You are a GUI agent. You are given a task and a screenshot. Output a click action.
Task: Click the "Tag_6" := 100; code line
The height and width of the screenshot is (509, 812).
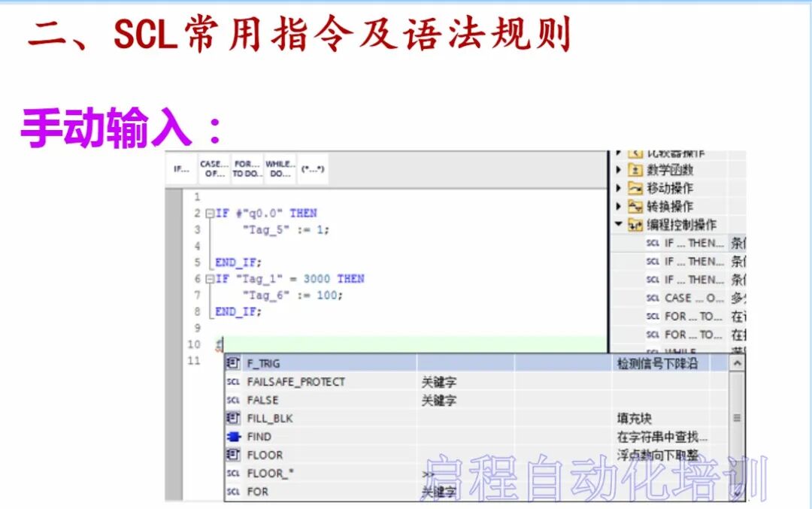click(292, 295)
